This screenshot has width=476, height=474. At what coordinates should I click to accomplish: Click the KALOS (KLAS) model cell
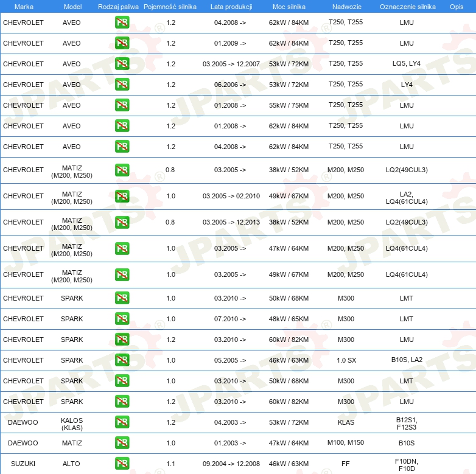72,422
